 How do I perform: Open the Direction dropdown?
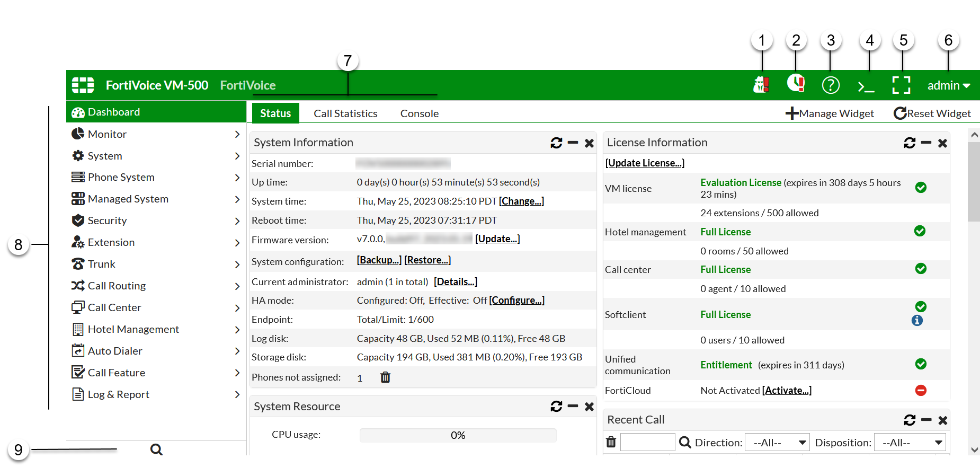pyautogui.click(x=777, y=442)
